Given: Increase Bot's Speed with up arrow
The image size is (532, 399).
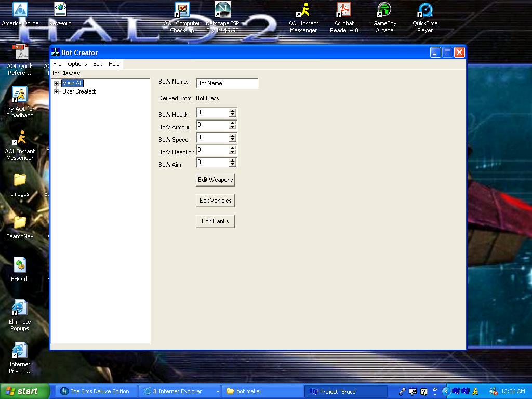Looking at the screenshot, I should point(232,136).
